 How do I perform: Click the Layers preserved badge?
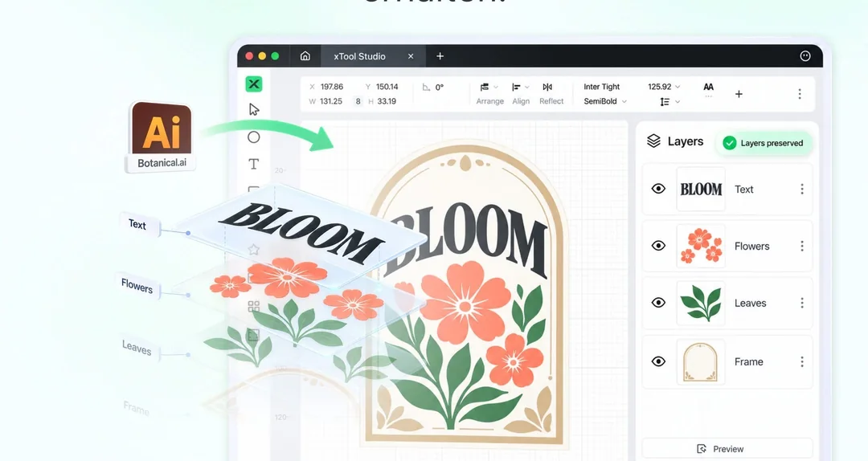[x=764, y=143]
